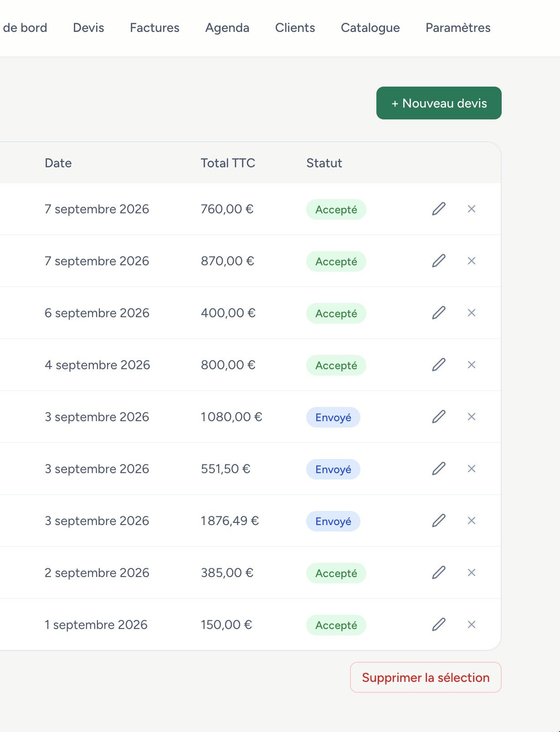Click the Total TTC column header

(228, 163)
